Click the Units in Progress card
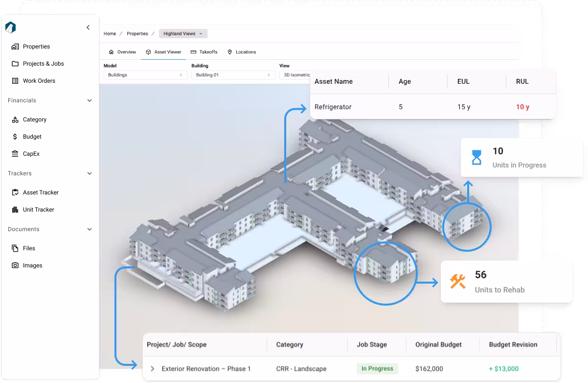 tap(522, 158)
